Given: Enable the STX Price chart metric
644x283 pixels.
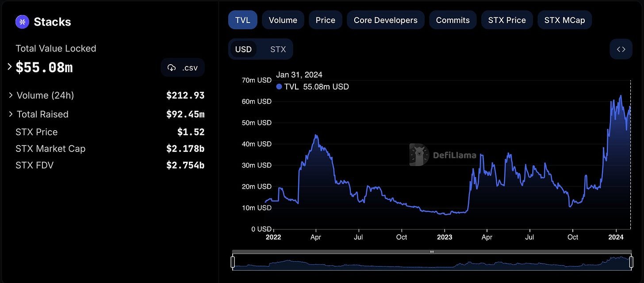Looking at the screenshot, I should point(507,20).
